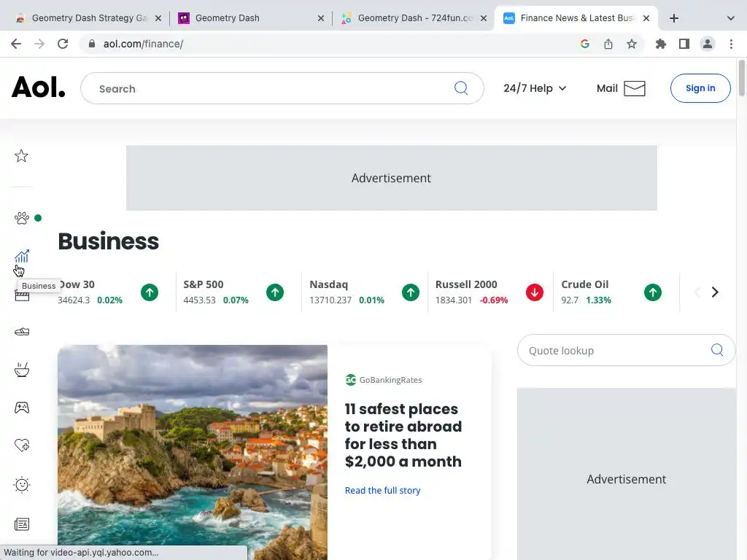Select the Business chart icon in sidebar
This screenshot has height=560, width=747.
click(22, 257)
